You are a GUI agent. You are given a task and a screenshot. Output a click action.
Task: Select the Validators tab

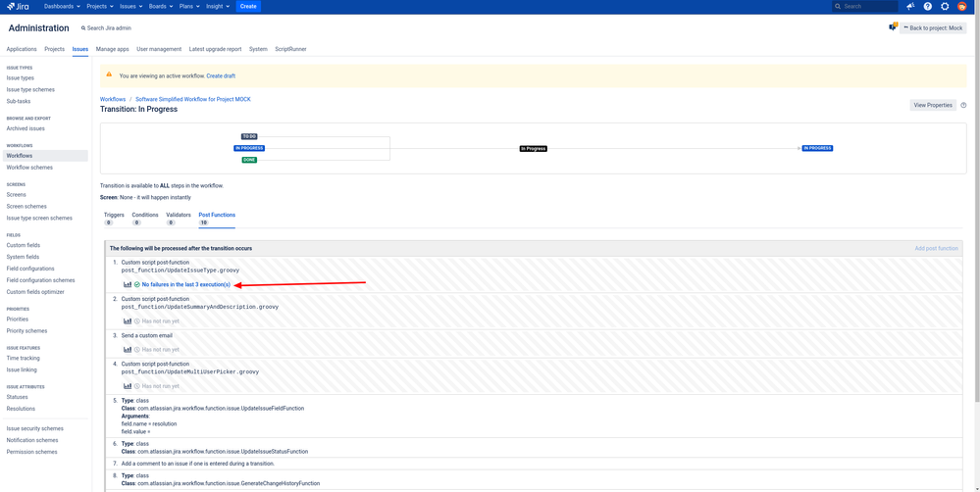point(179,218)
